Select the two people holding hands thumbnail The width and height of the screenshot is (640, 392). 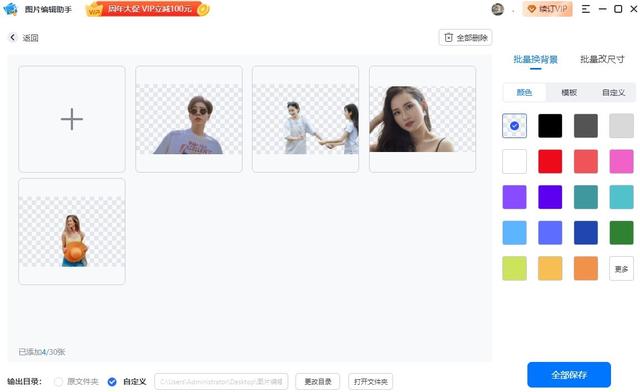point(306,119)
